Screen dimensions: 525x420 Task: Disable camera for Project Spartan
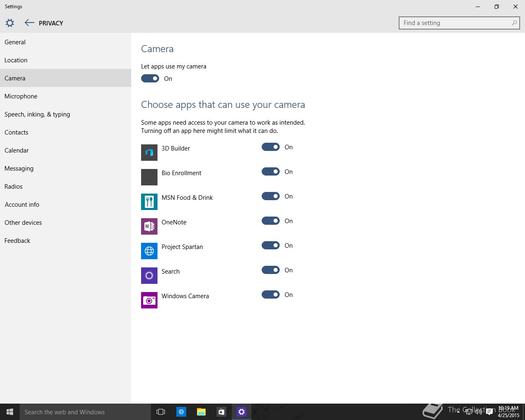click(271, 245)
